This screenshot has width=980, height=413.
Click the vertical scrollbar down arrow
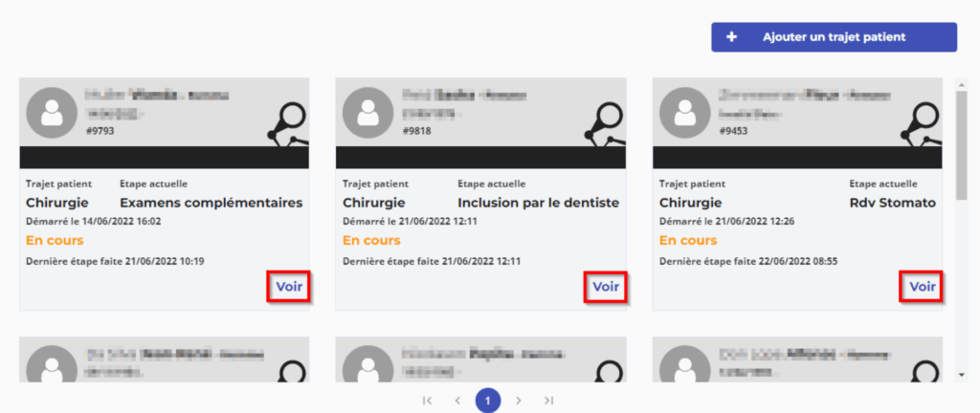(x=962, y=374)
